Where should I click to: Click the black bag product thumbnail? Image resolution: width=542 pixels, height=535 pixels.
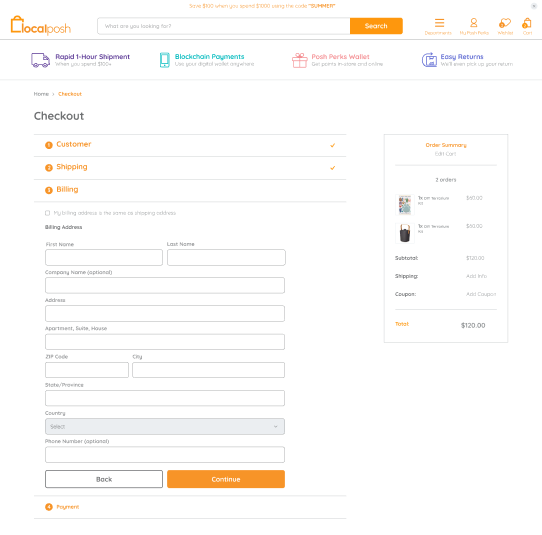(405, 233)
